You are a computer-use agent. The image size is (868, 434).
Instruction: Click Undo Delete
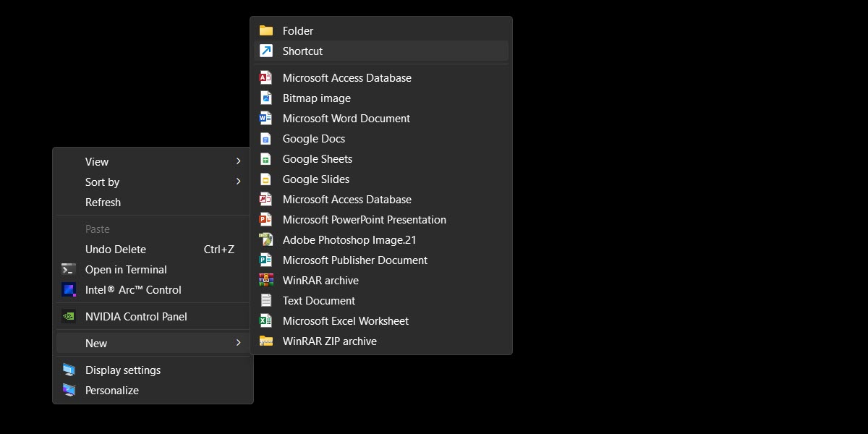[116, 249]
